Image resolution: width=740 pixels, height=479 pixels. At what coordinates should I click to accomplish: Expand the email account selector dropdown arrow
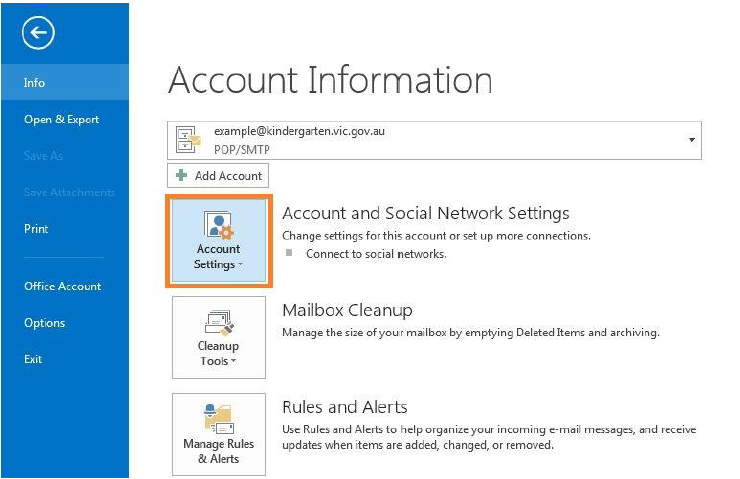coord(691,140)
